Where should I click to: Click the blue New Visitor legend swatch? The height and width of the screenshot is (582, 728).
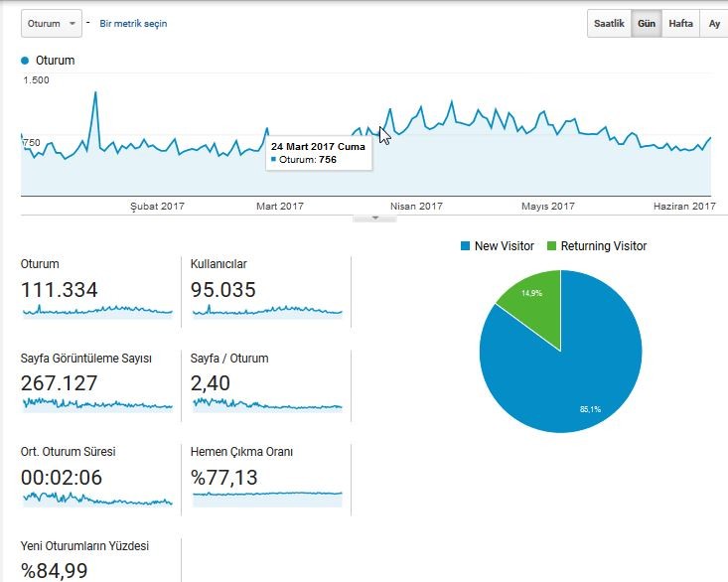465,246
